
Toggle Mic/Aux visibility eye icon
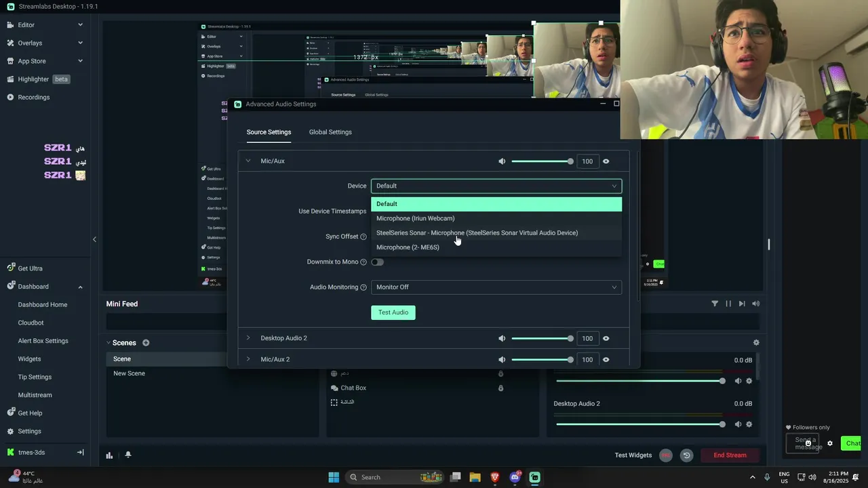point(606,161)
